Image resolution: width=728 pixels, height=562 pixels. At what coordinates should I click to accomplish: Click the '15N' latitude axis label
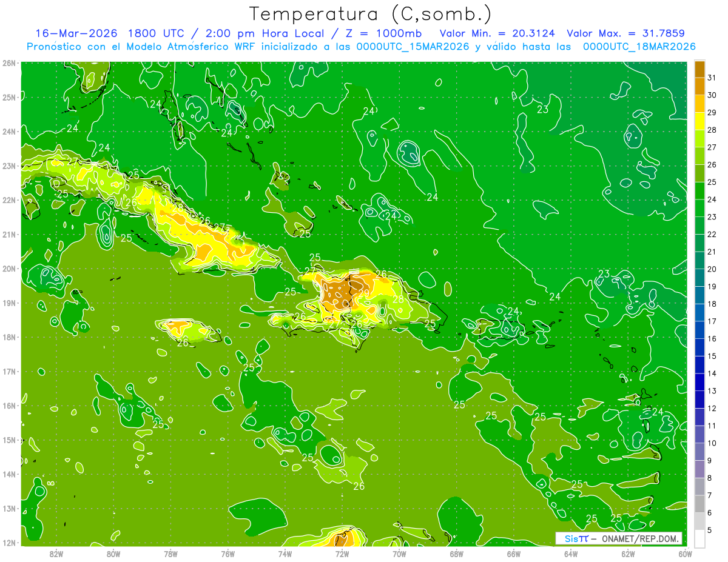[x=9, y=440]
